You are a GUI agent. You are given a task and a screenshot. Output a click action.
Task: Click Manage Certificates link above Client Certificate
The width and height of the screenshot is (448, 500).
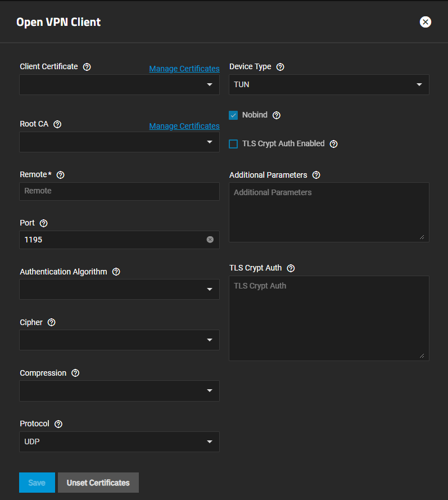(x=184, y=69)
